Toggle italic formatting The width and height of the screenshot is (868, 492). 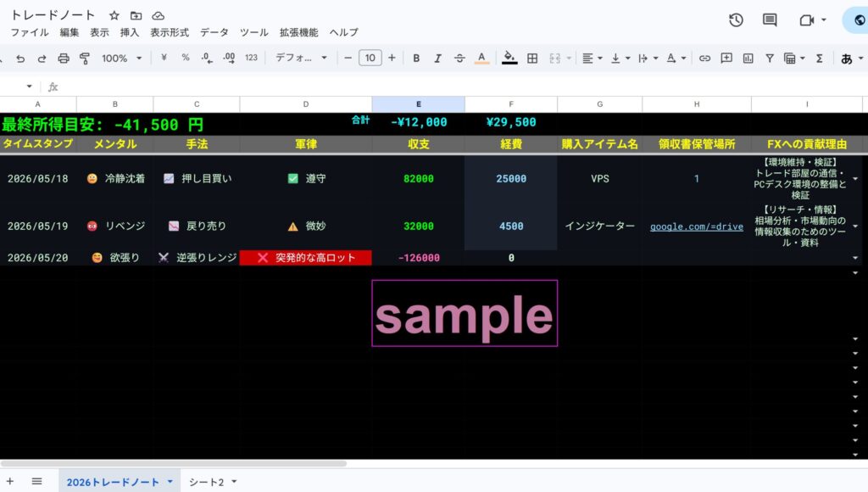pyautogui.click(x=437, y=59)
